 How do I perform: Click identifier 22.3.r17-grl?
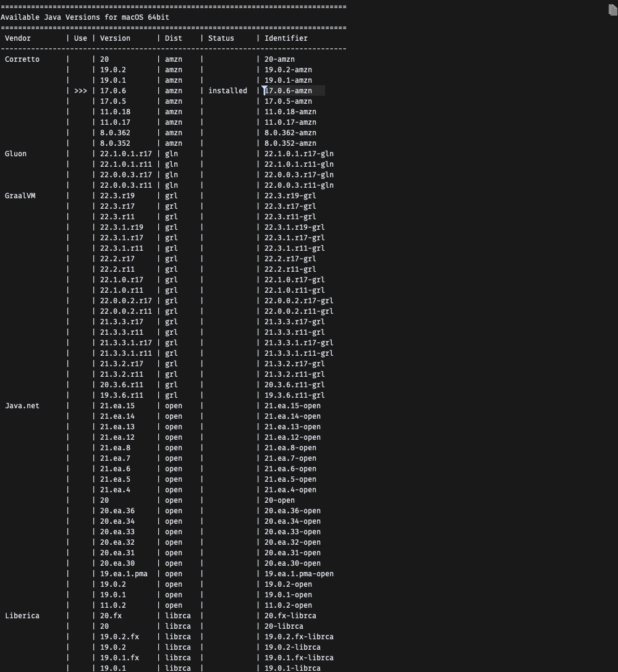290,206
